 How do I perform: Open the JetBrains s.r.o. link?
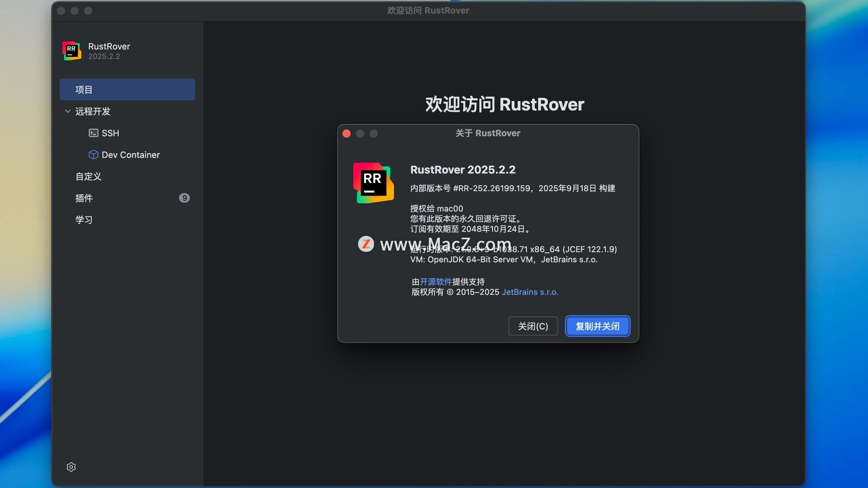click(x=529, y=292)
